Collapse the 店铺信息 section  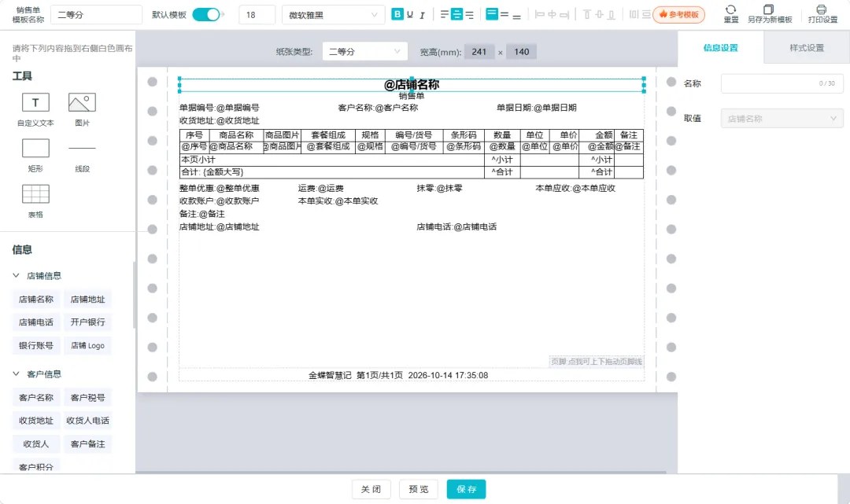point(17,275)
